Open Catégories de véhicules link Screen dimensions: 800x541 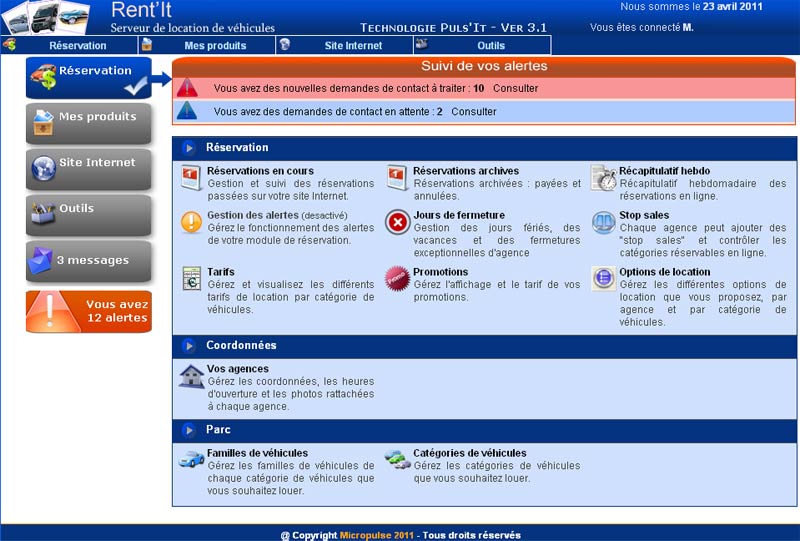tap(469, 453)
